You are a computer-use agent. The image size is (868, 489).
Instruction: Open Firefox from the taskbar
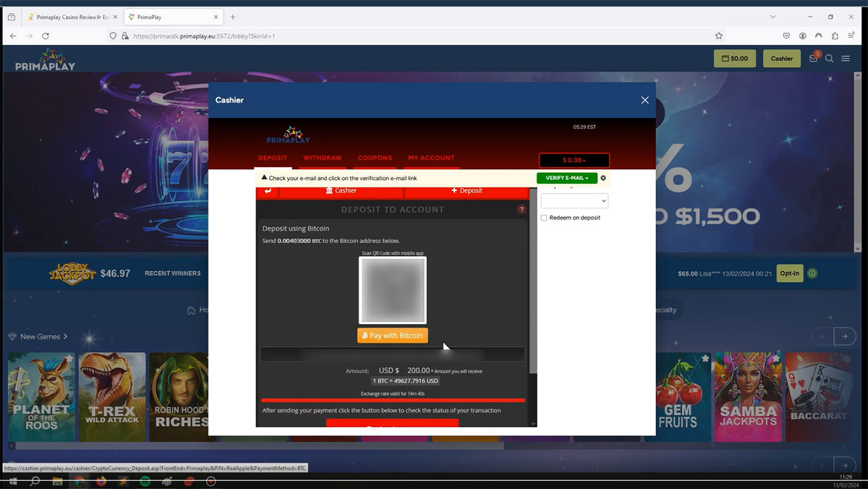click(x=101, y=481)
